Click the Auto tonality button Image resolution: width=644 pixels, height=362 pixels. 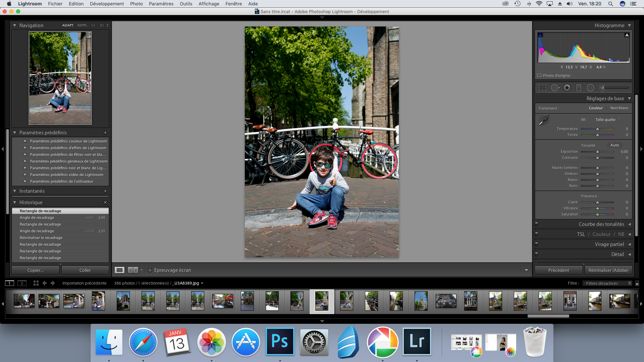(614, 145)
